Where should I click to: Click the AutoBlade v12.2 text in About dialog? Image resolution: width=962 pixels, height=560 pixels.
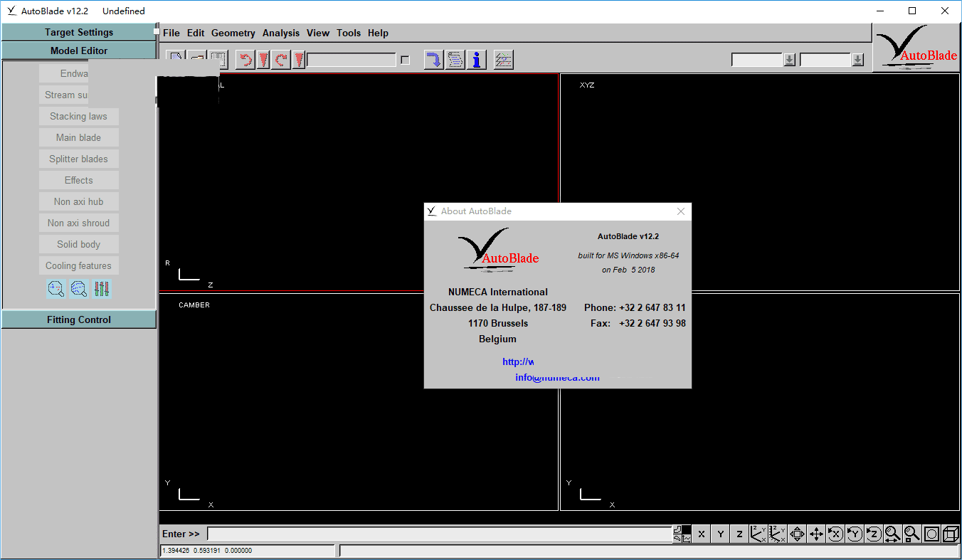pos(628,236)
